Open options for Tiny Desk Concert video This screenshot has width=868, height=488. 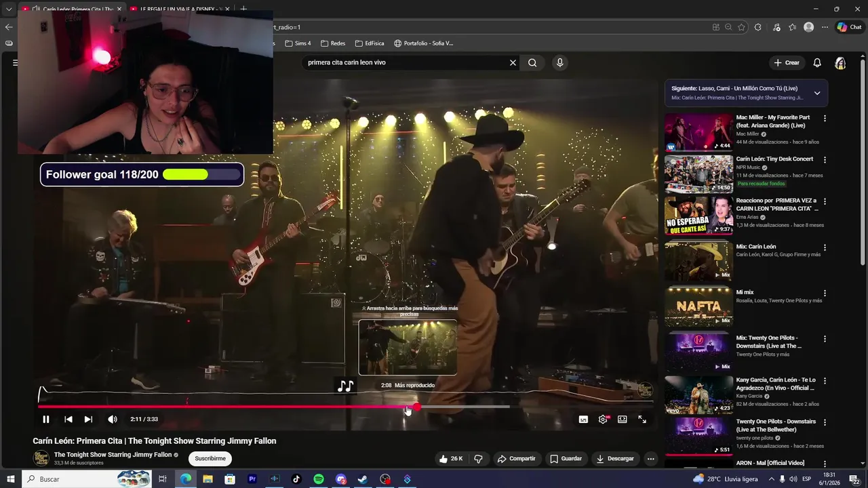[825, 160]
